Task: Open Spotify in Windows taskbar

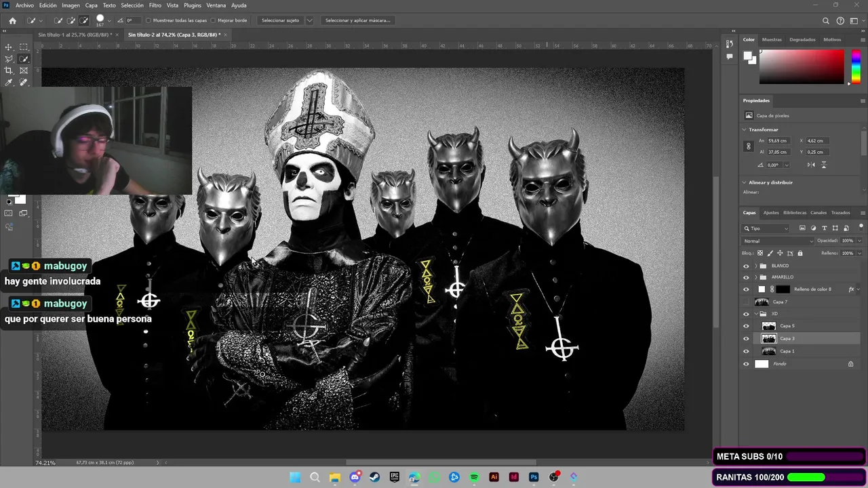Action: [474, 477]
